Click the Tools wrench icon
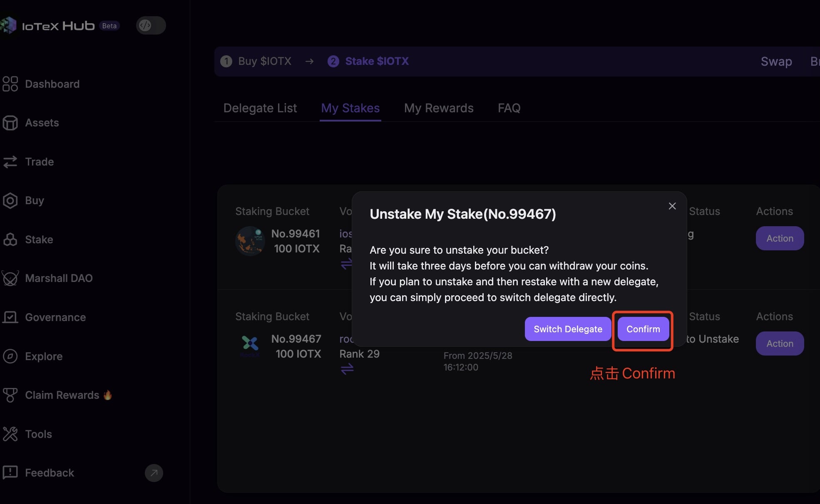The image size is (820, 504). [x=10, y=434]
